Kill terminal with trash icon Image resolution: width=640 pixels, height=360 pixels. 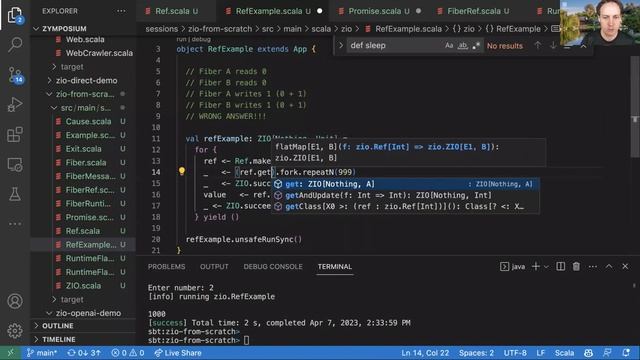click(576, 267)
